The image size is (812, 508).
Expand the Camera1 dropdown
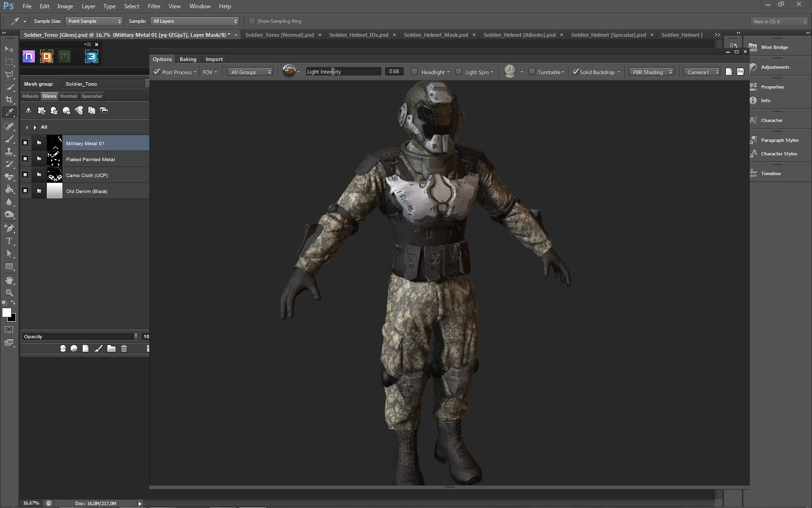(702, 72)
